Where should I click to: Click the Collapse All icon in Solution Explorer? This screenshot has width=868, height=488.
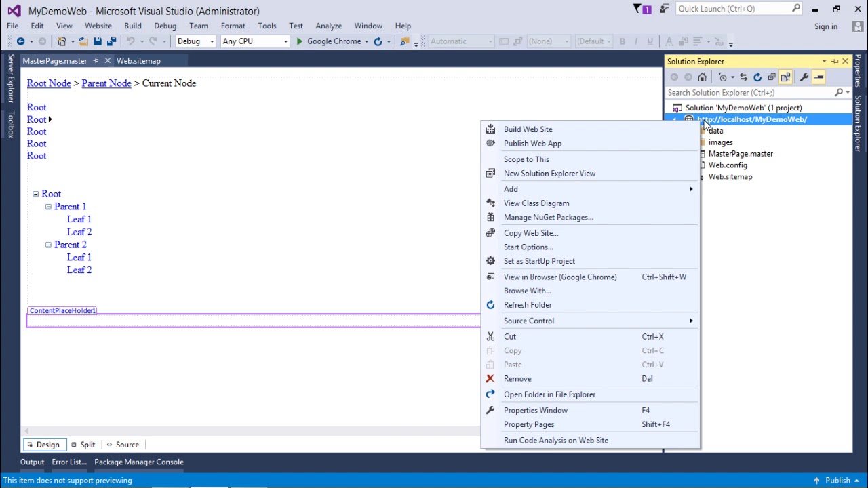click(772, 77)
